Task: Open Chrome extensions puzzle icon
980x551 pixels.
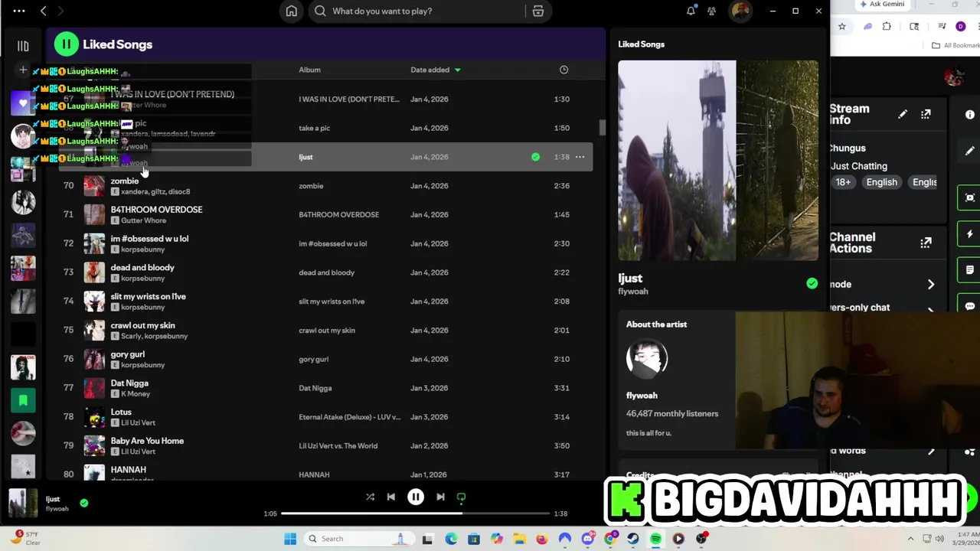Action: point(887,26)
